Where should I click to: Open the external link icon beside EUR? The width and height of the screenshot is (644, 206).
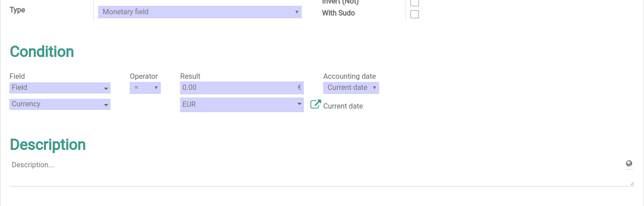[316, 105]
